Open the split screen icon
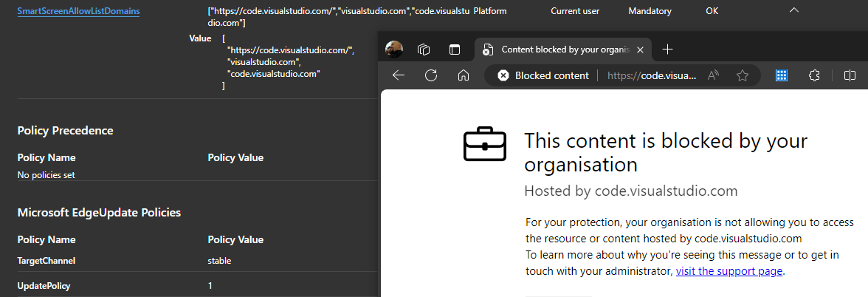 click(850, 75)
